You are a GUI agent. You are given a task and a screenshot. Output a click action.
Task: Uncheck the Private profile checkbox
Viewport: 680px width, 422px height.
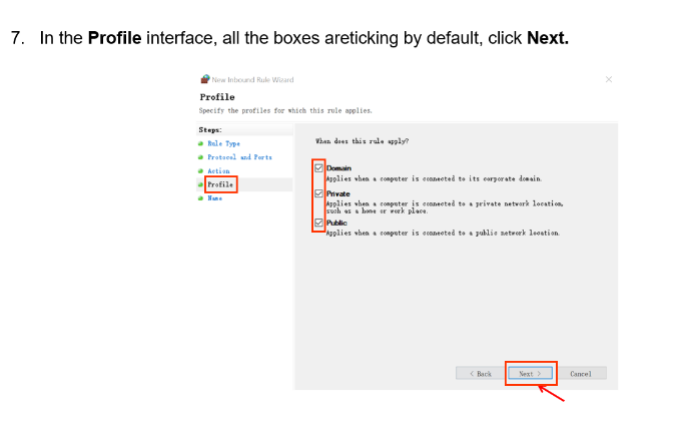320,195
